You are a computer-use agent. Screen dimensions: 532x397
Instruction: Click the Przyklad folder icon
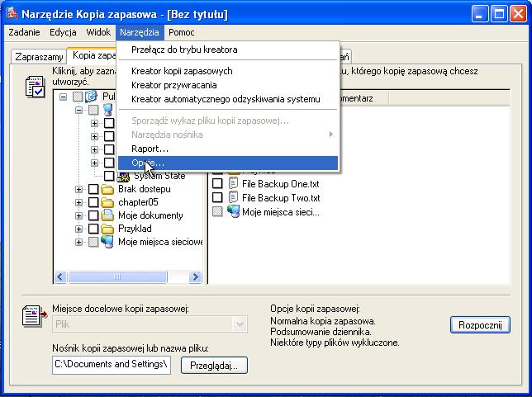pos(107,229)
